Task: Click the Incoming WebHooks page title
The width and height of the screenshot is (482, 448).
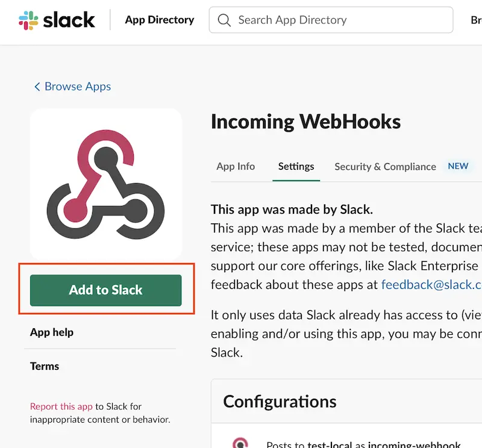Action: coord(305,122)
